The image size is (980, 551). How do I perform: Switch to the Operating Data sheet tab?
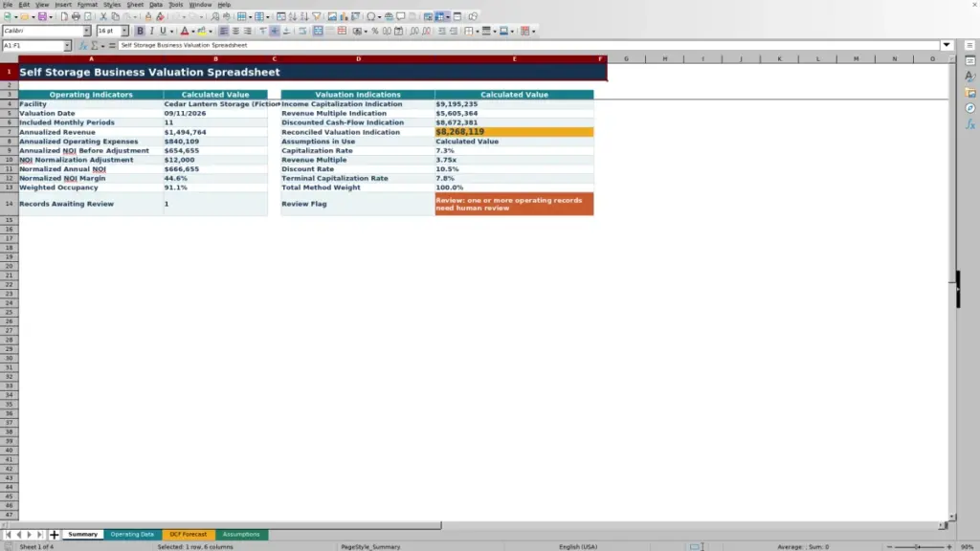(x=132, y=535)
